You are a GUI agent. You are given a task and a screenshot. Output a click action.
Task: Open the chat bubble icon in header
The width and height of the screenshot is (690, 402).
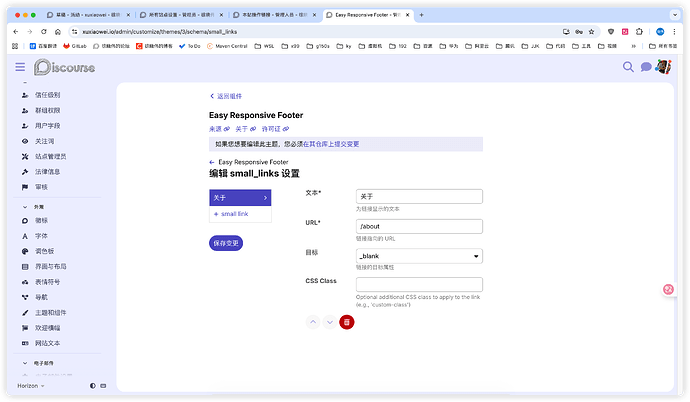point(646,67)
